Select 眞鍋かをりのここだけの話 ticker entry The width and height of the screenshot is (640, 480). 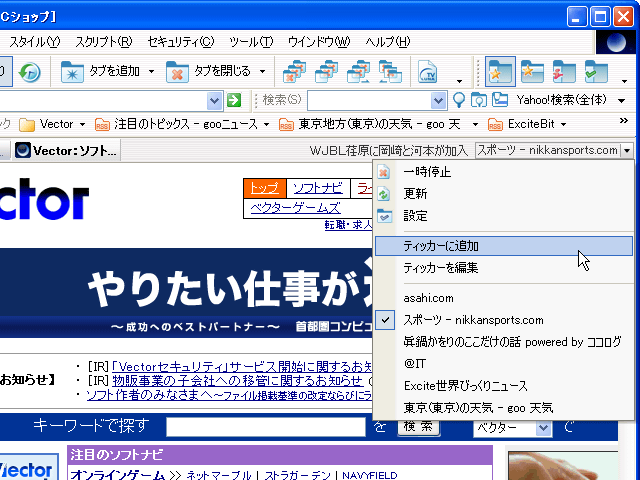[x=504, y=342]
